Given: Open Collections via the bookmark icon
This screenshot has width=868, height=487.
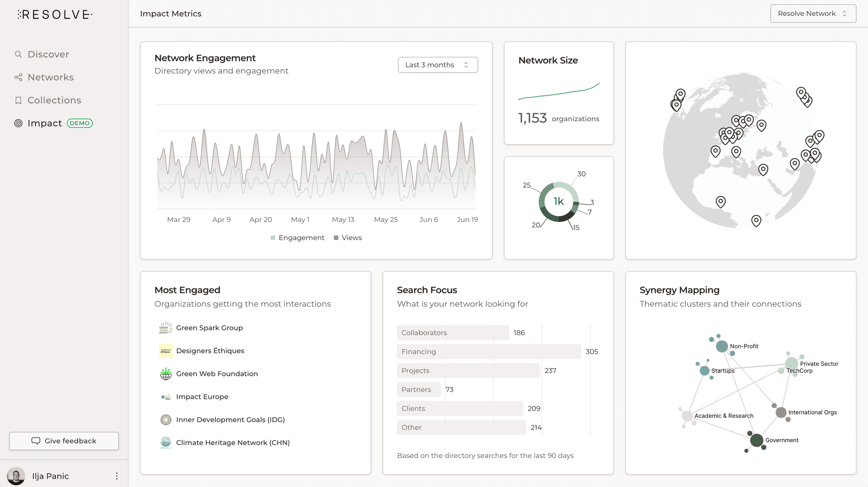Looking at the screenshot, I should coord(18,100).
